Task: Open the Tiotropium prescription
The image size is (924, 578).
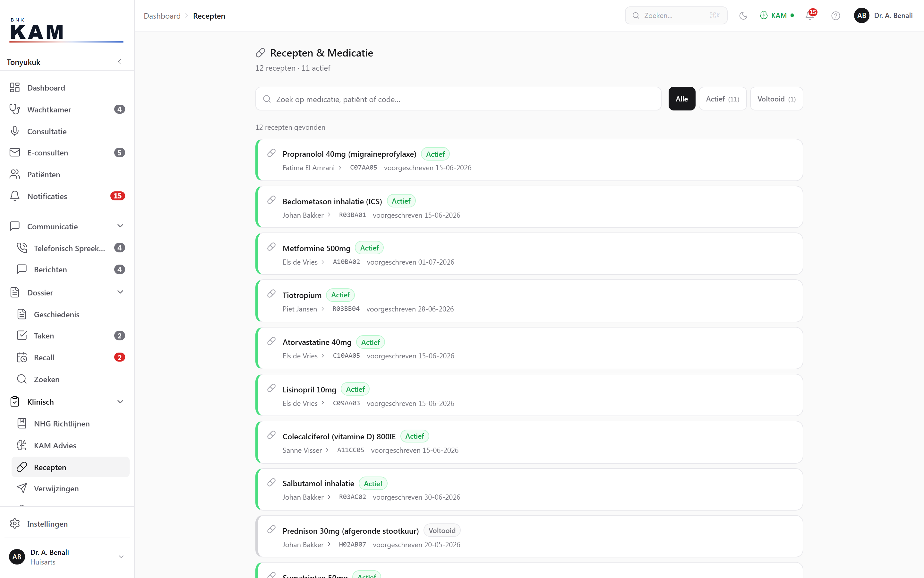Action: [529, 301]
